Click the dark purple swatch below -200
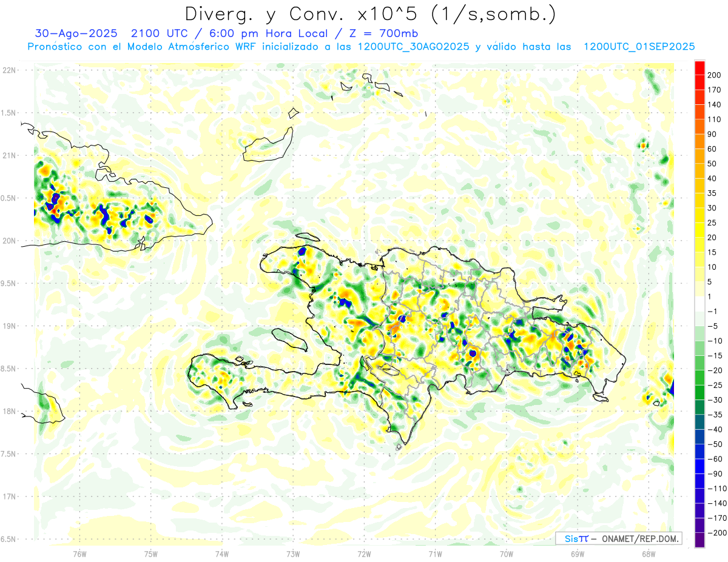728x562 pixels. click(x=699, y=540)
